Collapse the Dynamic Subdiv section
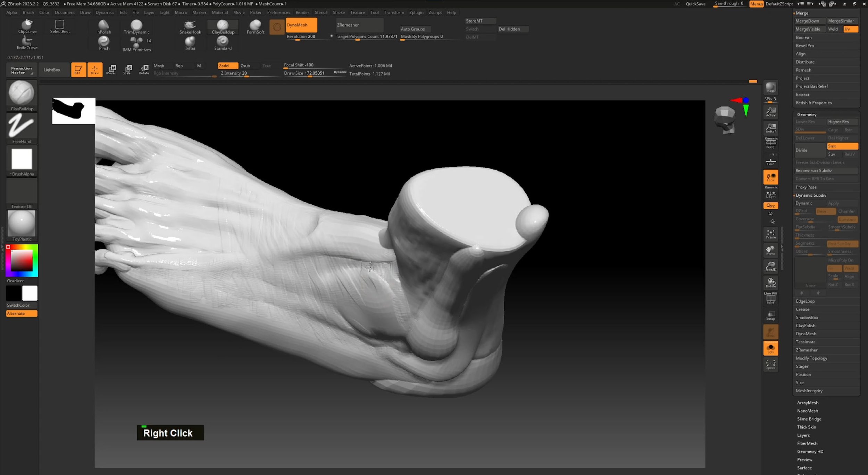This screenshot has height=475, width=868. [810, 195]
